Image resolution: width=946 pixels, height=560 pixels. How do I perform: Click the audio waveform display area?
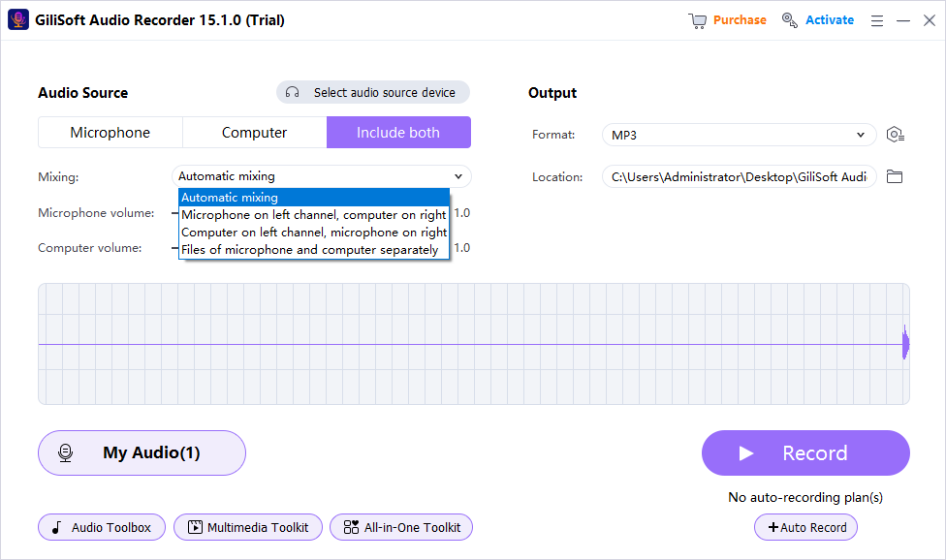pyautogui.click(x=474, y=344)
